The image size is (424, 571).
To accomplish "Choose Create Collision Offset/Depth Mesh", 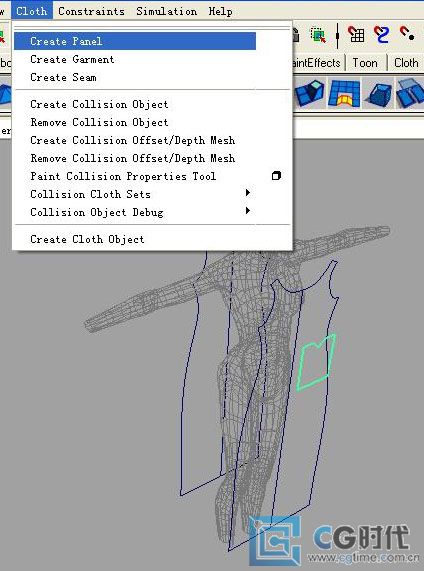I will tap(133, 140).
